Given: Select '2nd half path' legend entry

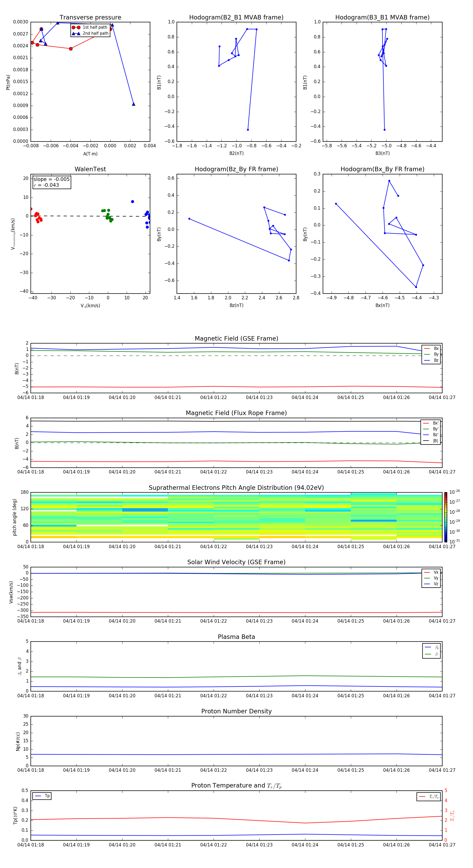Looking at the screenshot, I should pos(90,33).
